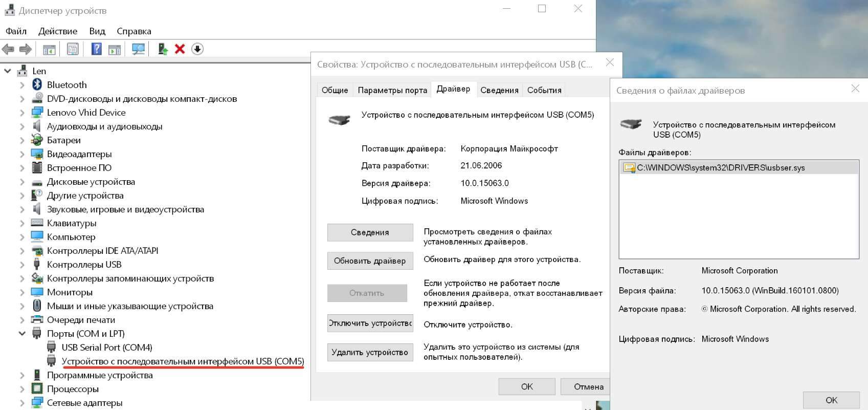868x410 pixels.
Task: Uninstall device with the red X icon
Action: 180,49
